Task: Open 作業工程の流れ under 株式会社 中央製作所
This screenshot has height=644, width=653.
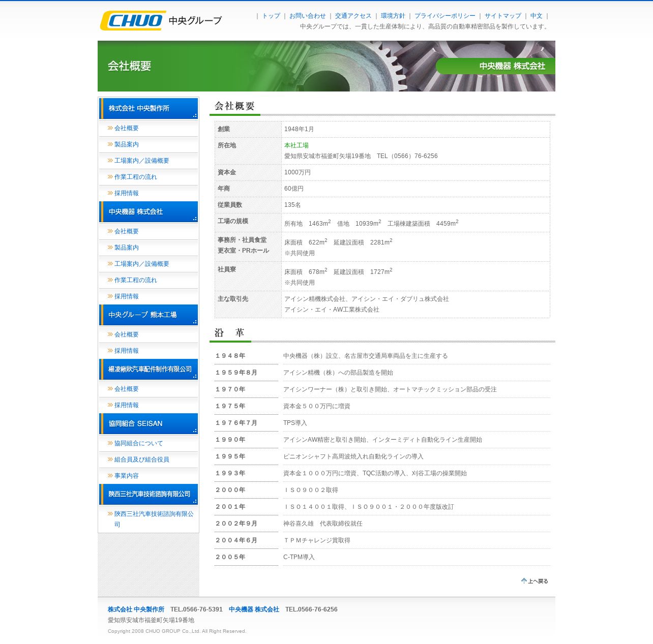Action: (135, 177)
